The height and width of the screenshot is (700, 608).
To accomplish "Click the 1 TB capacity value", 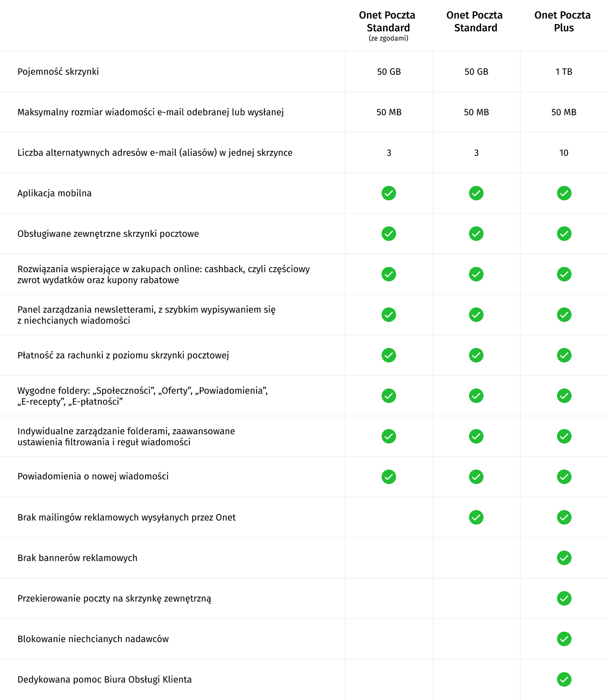I will point(564,72).
